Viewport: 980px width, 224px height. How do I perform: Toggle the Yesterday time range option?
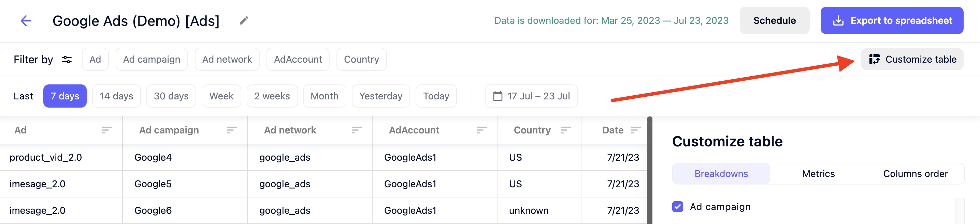point(381,96)
